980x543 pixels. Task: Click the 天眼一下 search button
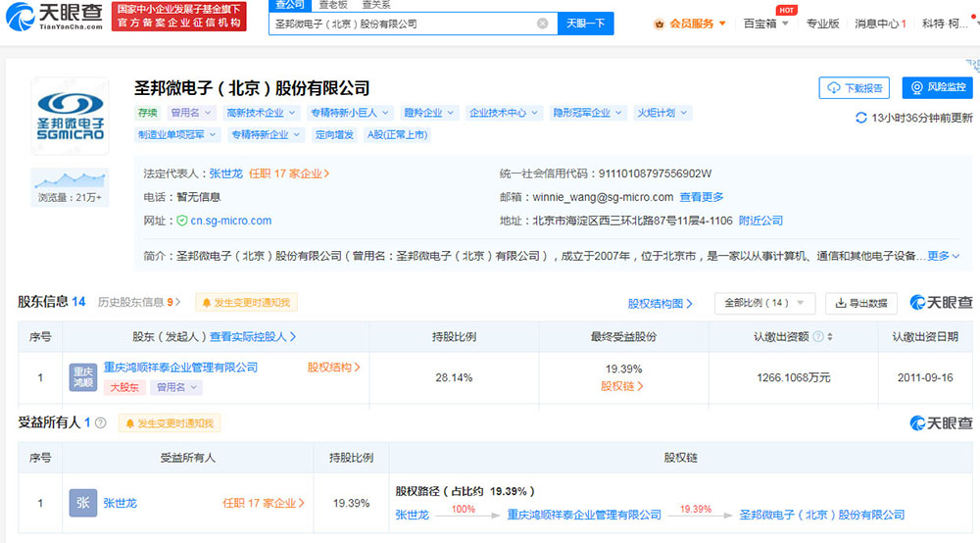[x=586, y=24]
